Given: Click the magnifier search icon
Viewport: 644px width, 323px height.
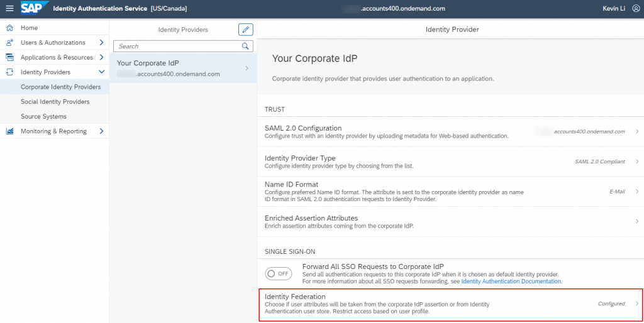Looking at the screenshot, I should tap(245, 46).
